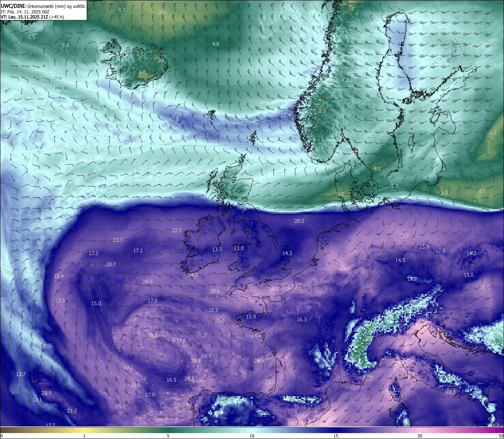This screenshot has height=439, width=504.
Task: Click the '27.8' value on the map
Action: 181,341
